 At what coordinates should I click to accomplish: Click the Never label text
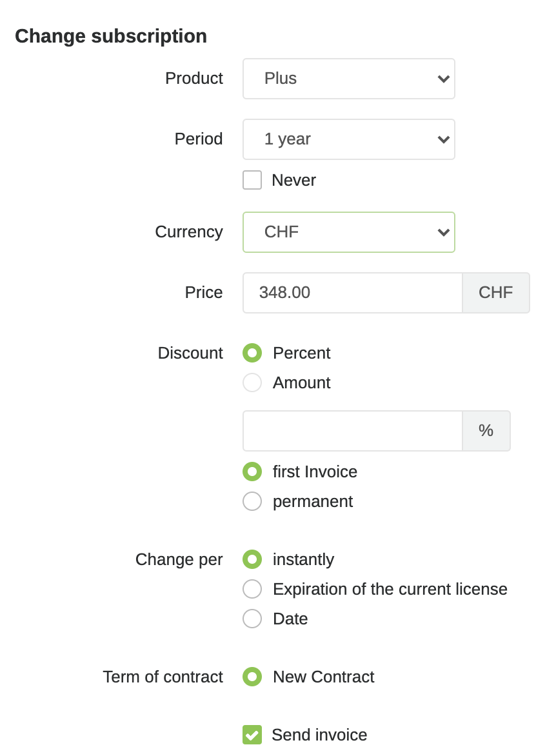[x=293, y=180]
